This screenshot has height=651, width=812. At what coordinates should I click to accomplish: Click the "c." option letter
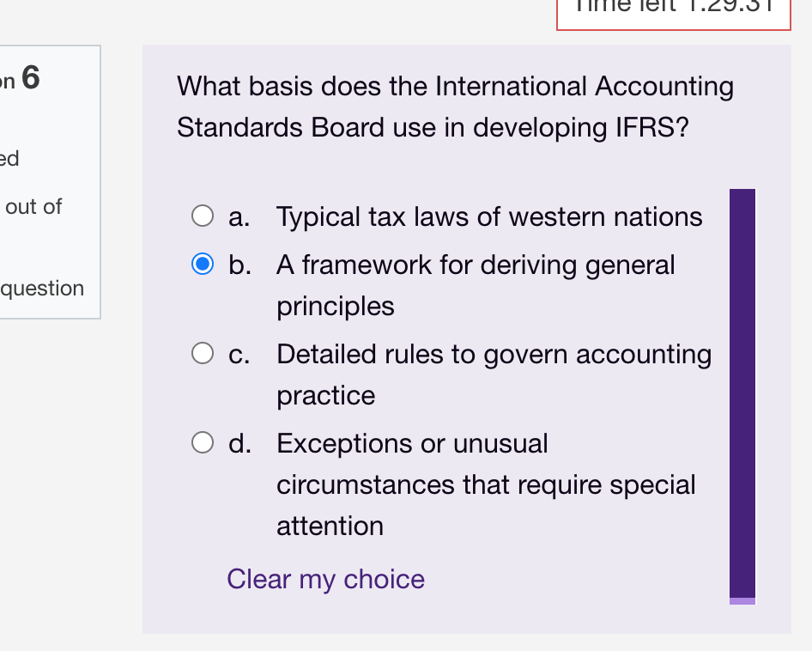pyautogui.click(x=239, y=354)
